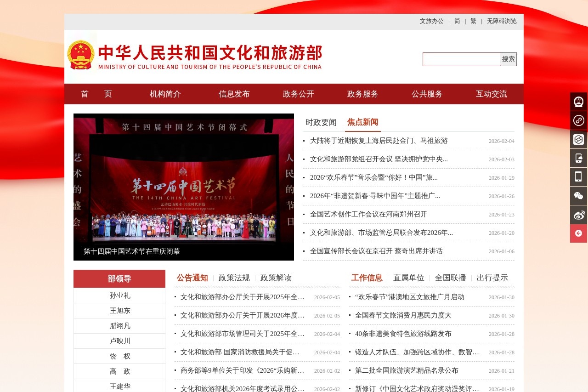588x392 pixels.
Task: Open the 政务公开 navigation menu
Action: click(x=299, y=94)
